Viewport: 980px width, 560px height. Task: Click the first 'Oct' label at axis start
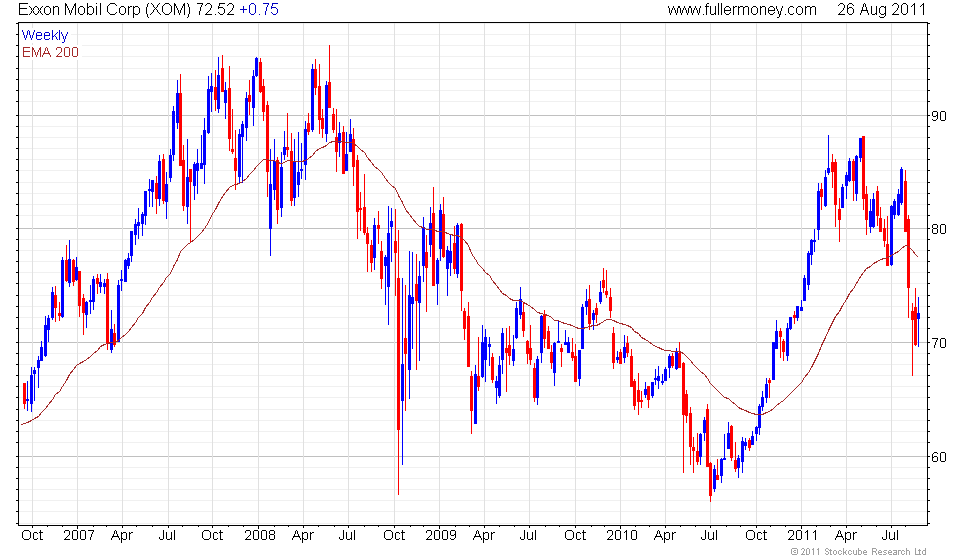[x=32, y=536]
